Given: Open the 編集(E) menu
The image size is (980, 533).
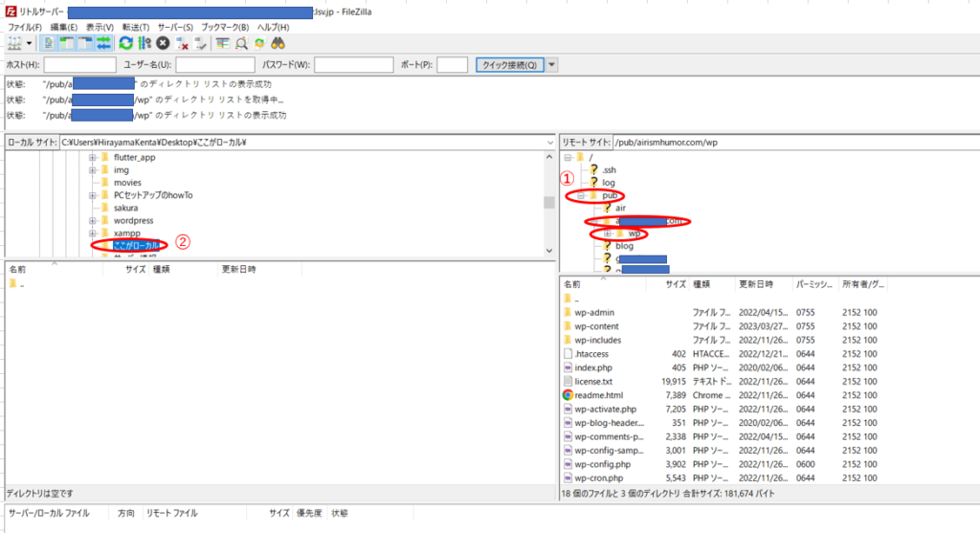Looking at the screenshot, I should [x=64, y=27].
